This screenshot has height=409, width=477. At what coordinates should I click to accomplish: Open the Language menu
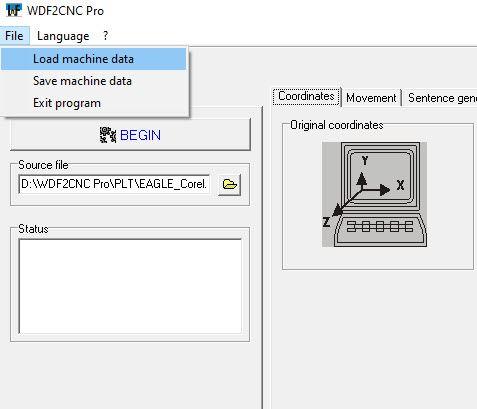click(x=63, y=36)
